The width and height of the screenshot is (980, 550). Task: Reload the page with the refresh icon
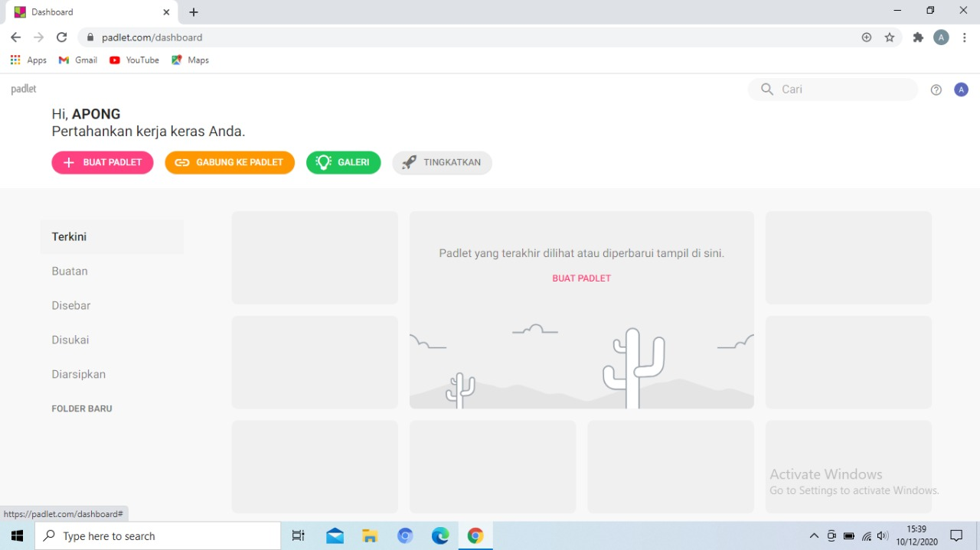click(62, 37)
